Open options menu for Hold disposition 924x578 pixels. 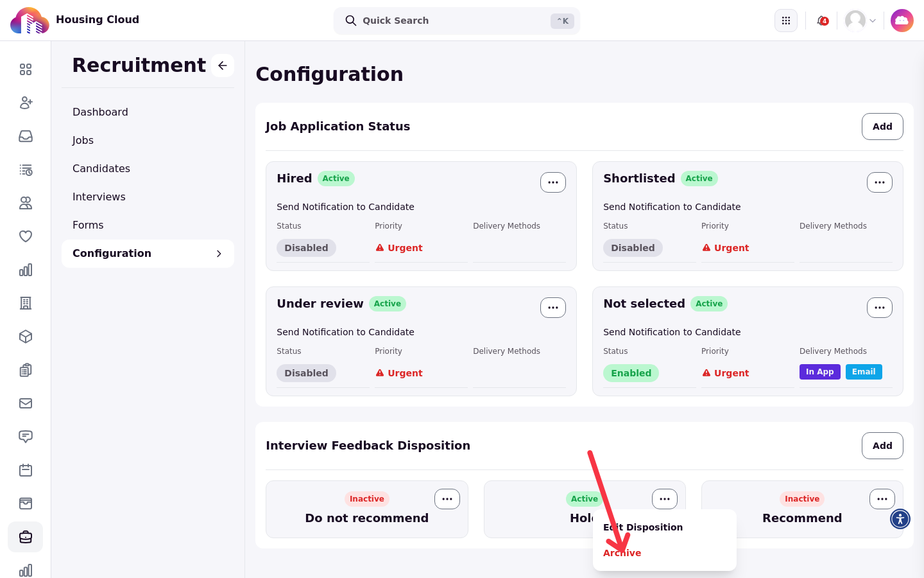point(665,499)
